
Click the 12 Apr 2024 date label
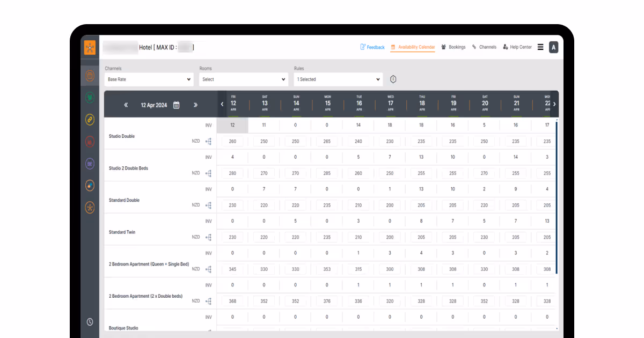[153, 105]
